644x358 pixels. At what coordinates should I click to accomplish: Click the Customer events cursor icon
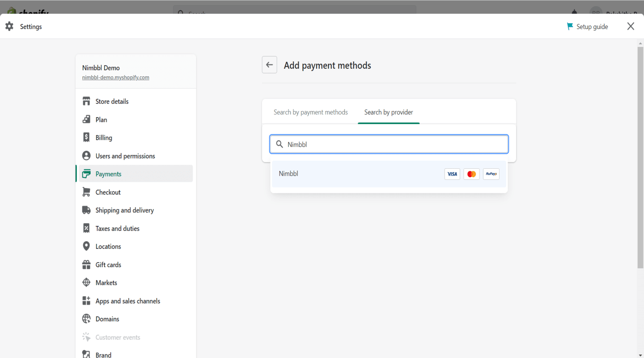86,337
